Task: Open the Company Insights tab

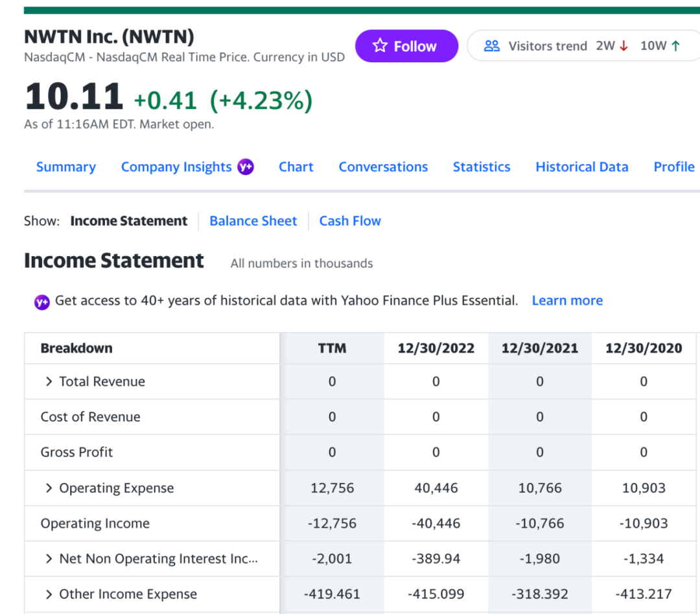Action: click(176, 167)
